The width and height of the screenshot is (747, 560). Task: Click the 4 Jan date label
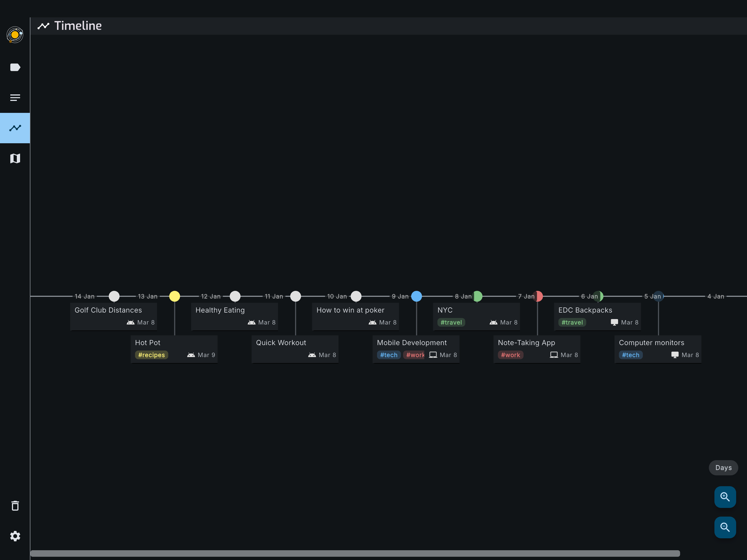point(716,296)
